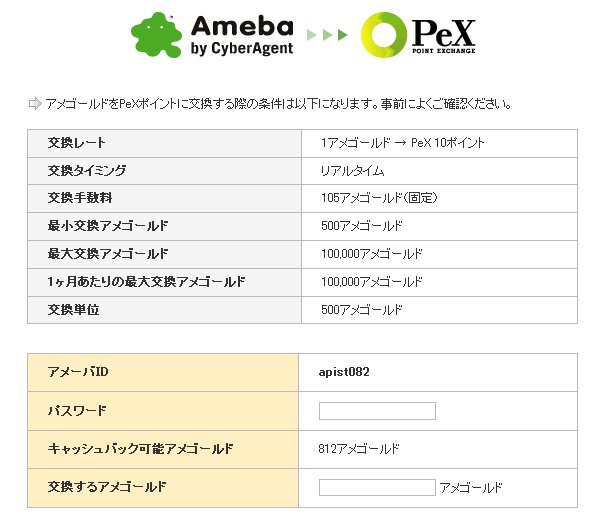
Task: Click the 812アメゴールド balance value
Action: coord(359,449)
